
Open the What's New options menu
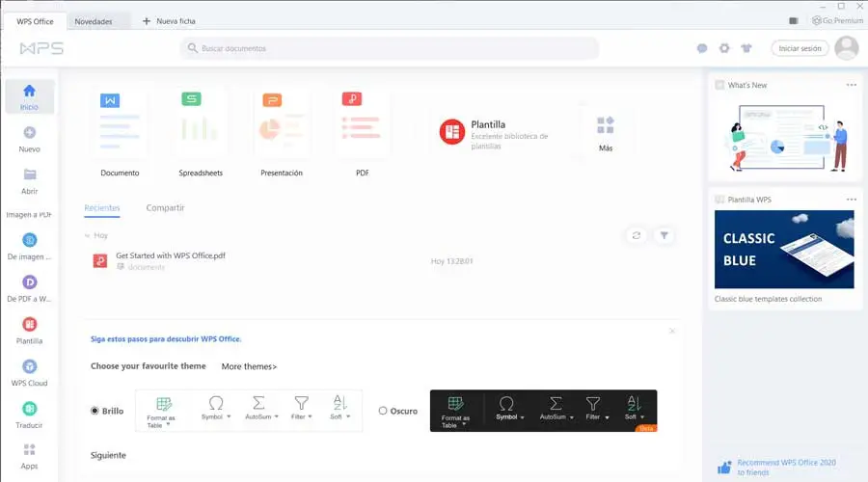[x=852, y=85]
